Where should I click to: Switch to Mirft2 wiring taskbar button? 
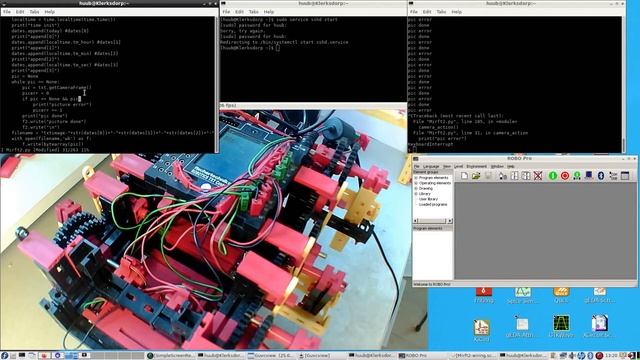point(473,356)
